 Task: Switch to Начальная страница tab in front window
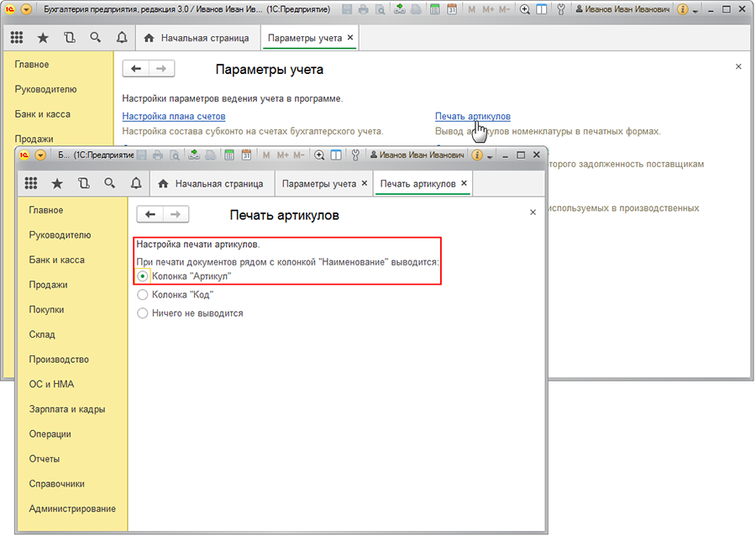coord(213,184)
